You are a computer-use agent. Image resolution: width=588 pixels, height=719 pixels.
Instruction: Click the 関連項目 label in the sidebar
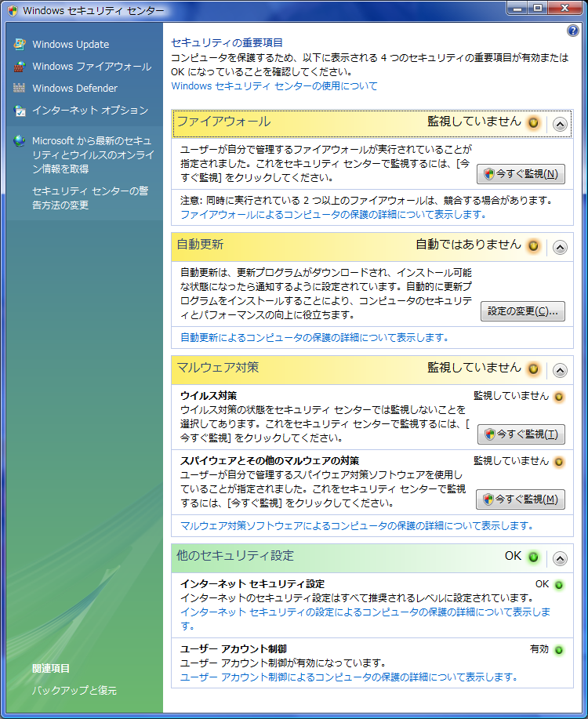[x=51, y=669]
